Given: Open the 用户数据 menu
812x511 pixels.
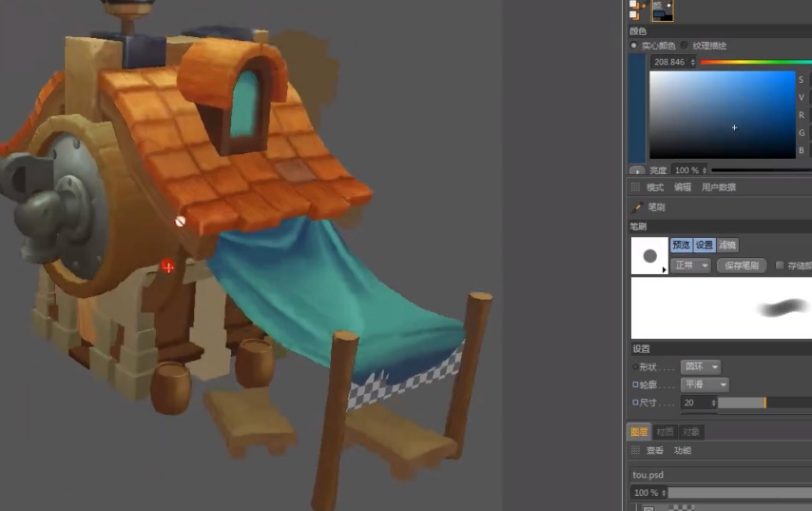Looking at the screenshot, I should (719, 187).
